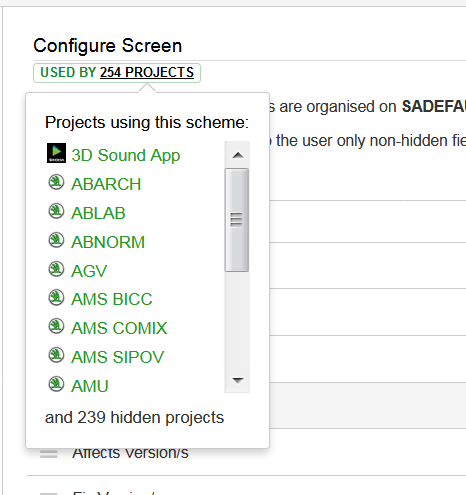
Task: Go to the ABLAB project
Action: click(98, 213)
